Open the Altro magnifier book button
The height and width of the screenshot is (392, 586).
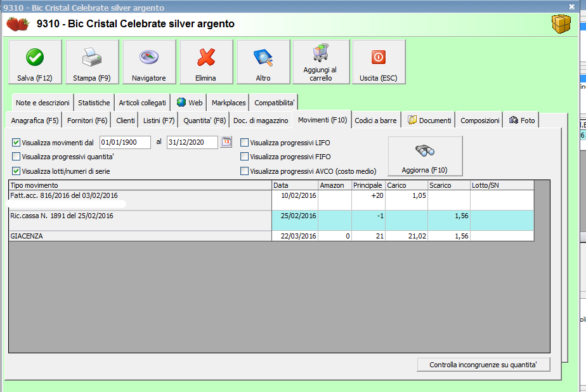263,62
